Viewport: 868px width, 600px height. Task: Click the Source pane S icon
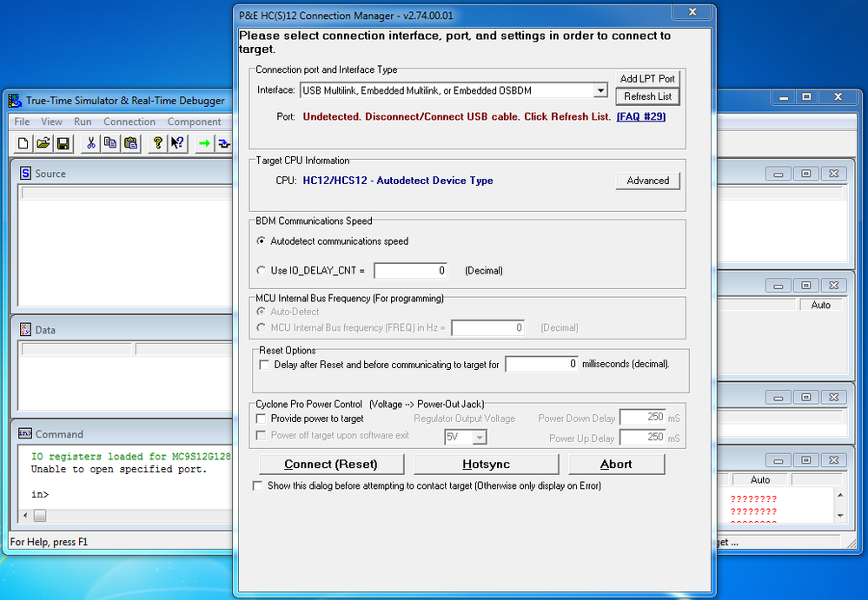pos(25,173)
